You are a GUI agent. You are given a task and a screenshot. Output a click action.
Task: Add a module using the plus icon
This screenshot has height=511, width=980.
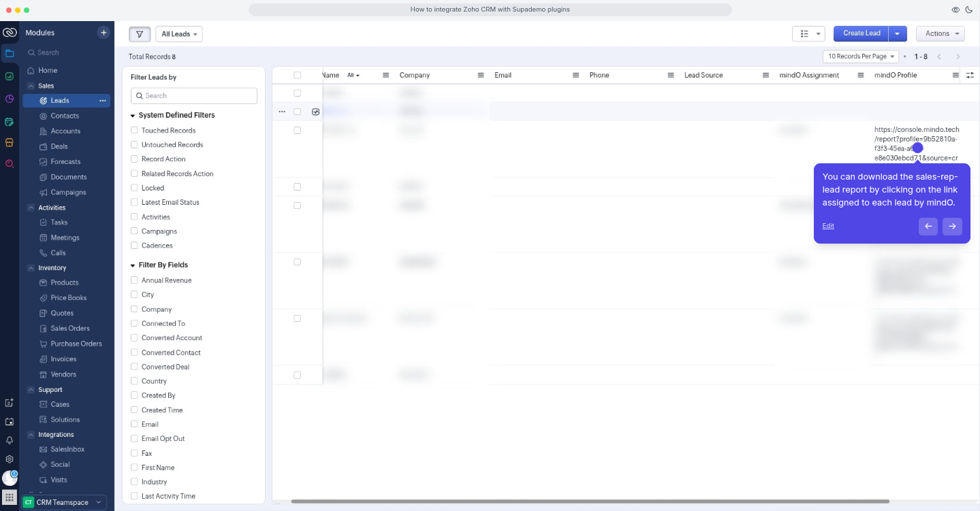click(104, 33)
